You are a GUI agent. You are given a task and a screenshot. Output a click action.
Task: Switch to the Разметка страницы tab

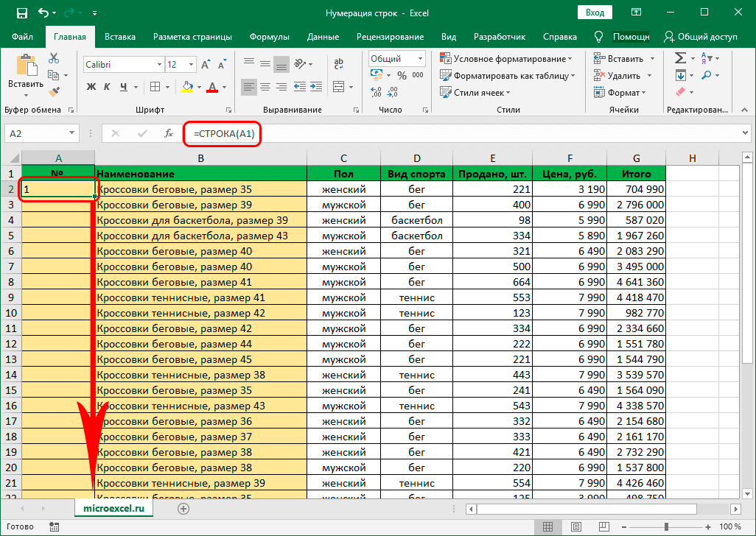(192, 37)
